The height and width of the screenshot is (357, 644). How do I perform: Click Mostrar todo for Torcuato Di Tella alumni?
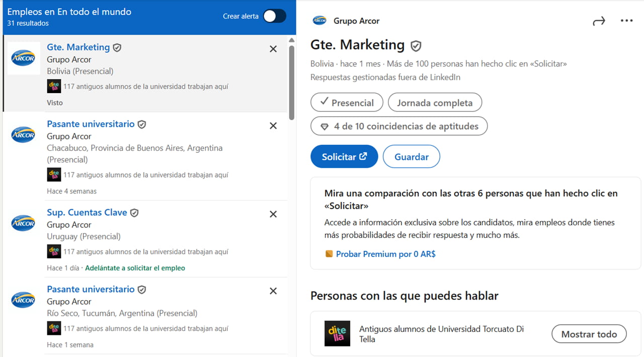click(x=589, y=333)
